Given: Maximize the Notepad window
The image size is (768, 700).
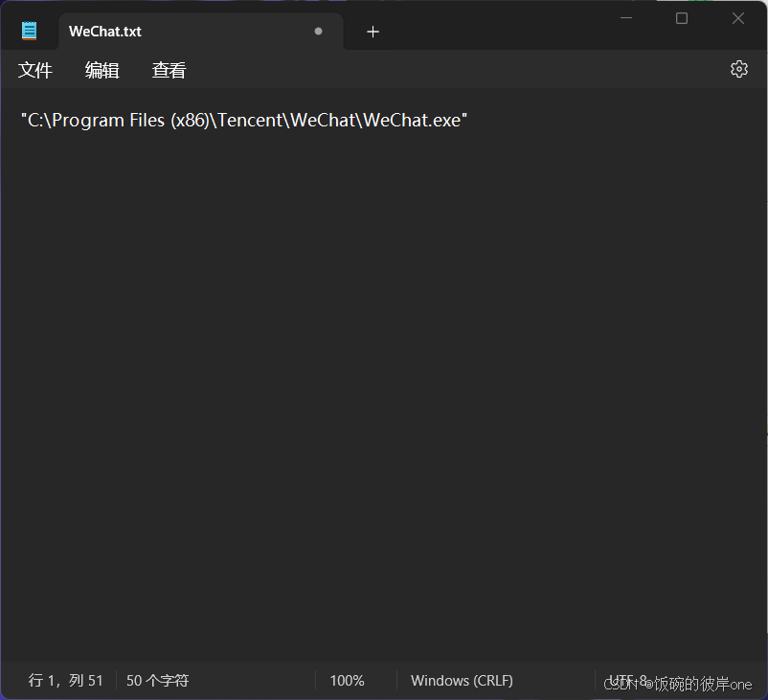Looking at the screenshot, I should (x=682, y=18).
